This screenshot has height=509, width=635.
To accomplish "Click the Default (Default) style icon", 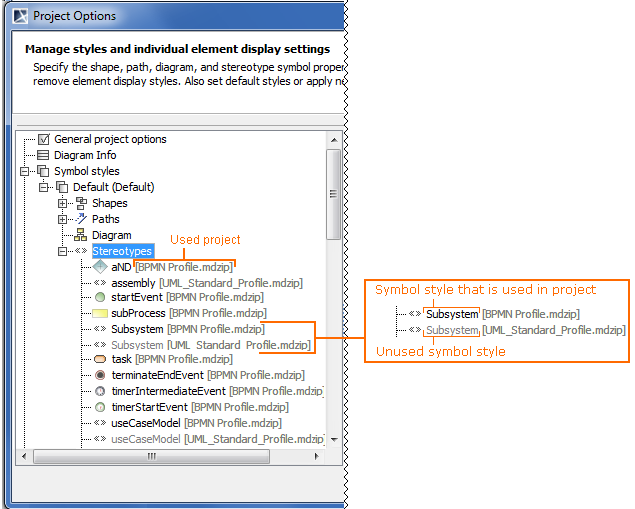I will click(62, 187).
